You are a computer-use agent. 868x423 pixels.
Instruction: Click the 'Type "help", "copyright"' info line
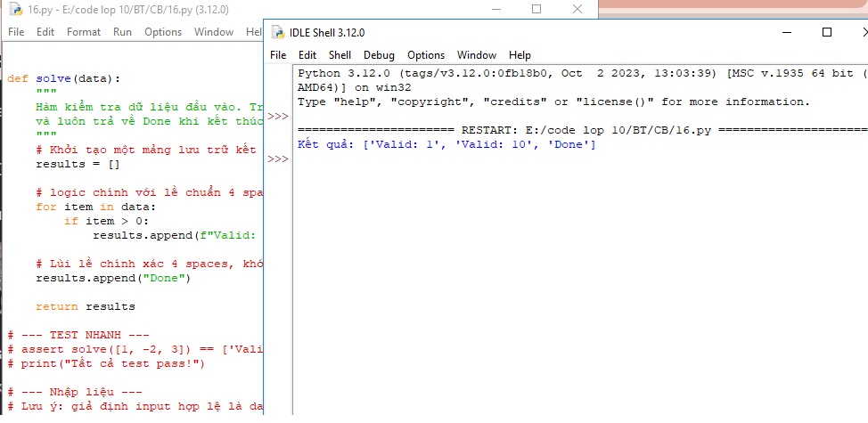point(553,102)
